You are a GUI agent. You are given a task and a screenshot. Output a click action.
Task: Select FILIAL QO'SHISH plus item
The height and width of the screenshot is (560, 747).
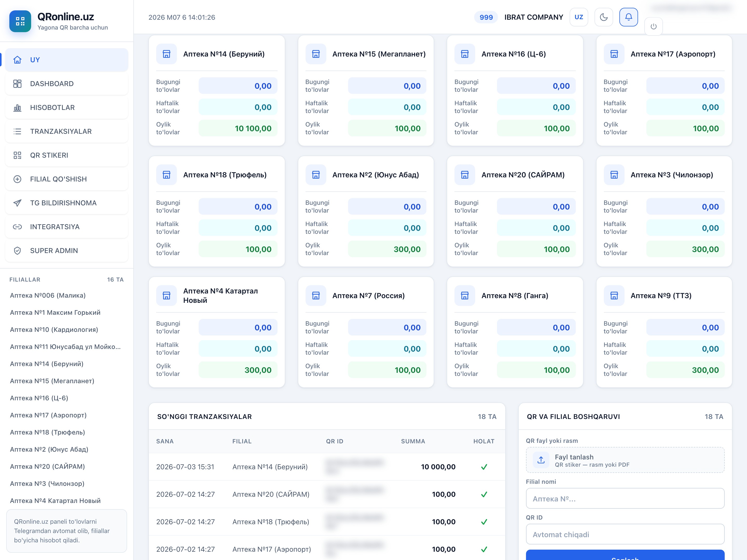click(x=66, y=179)
